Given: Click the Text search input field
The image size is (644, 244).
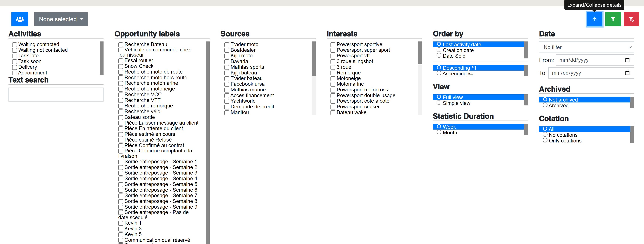Looking at the screenshot, I should 56,95.
